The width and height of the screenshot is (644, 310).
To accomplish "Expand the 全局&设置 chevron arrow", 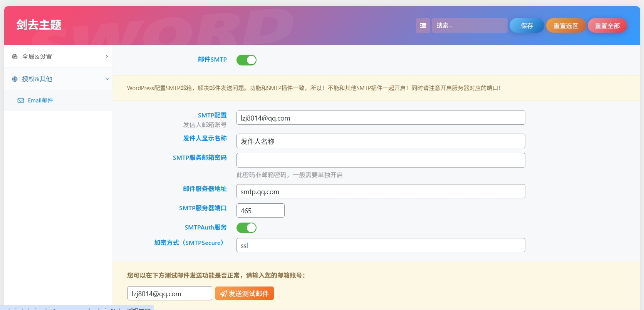I will tap(107, 57).
